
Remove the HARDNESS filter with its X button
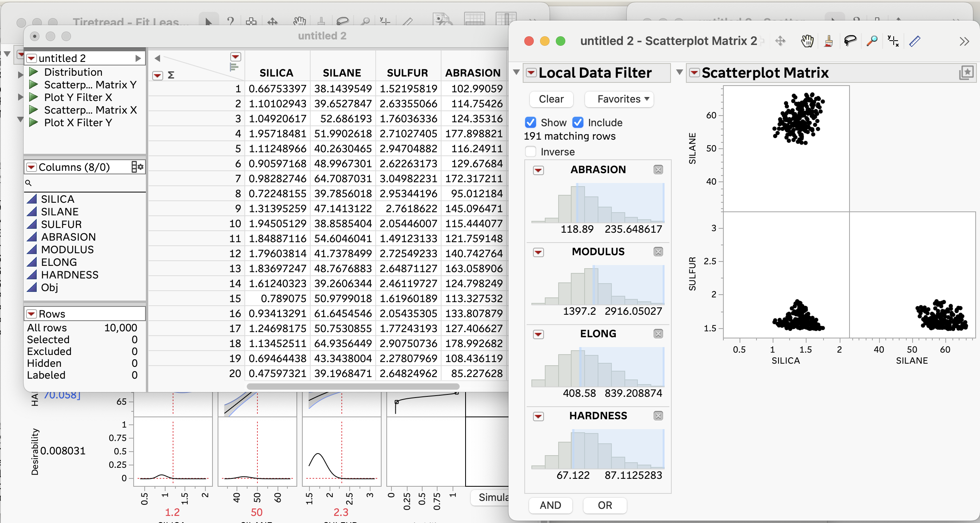pyautogui.click(x=658, y=416)
